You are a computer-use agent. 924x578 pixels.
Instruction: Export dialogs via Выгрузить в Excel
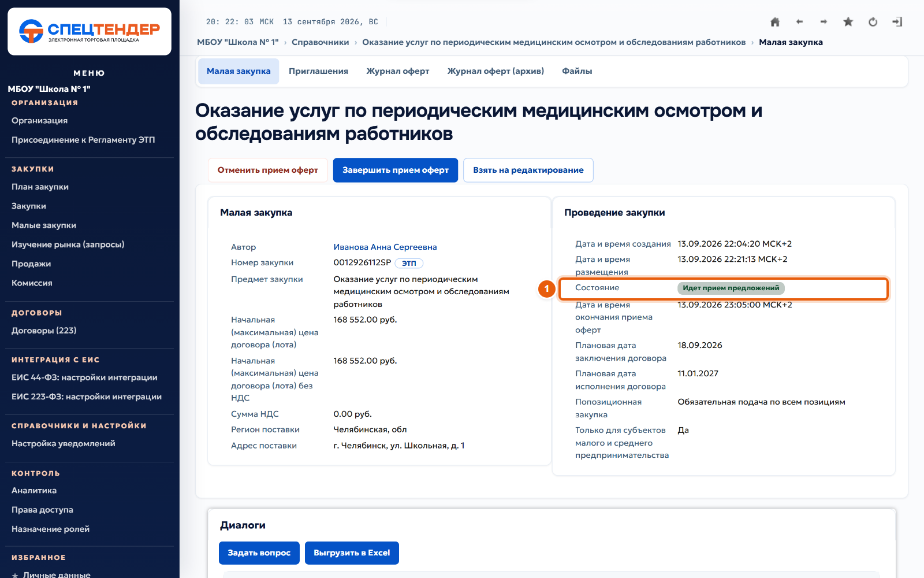(x=352, y=553)
